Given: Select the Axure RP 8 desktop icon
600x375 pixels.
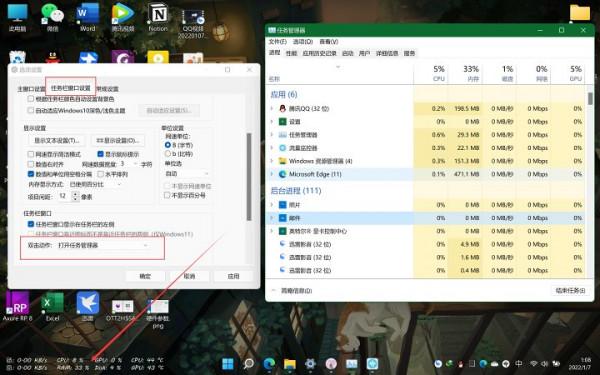Looking at the screenshot, I should coord(18,306).
